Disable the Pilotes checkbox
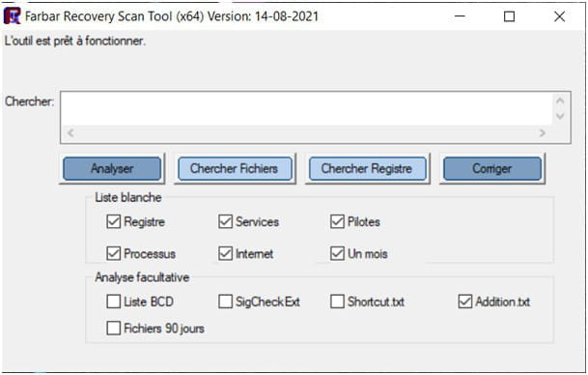The image size is (588, 375). pos(337,221)
